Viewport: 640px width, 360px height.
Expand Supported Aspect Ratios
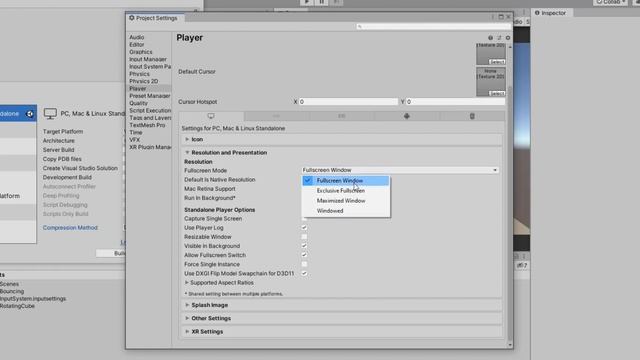coord(187,282)
